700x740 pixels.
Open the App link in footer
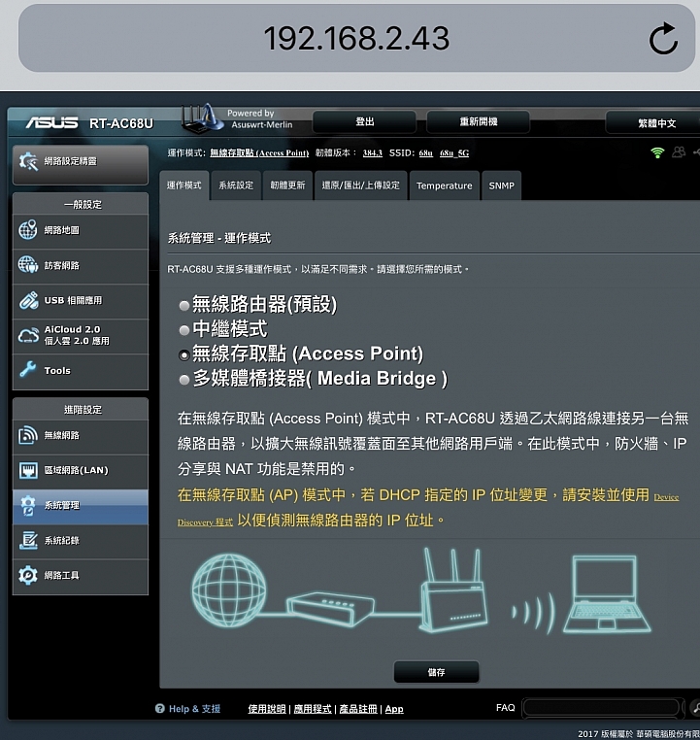coord(394,709)
